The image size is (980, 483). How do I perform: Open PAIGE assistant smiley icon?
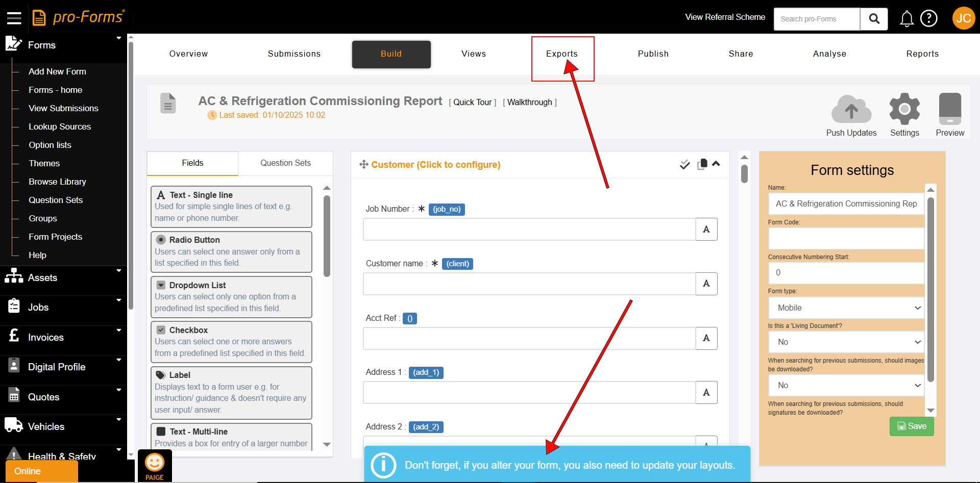(155, 463)
